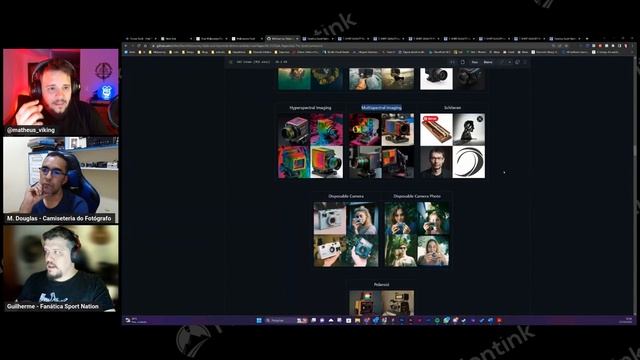This screenshot has width=640, height=360.
Task: Open the left Polaroid camera image
Action: pyautogui.click(x=365, y=302)
